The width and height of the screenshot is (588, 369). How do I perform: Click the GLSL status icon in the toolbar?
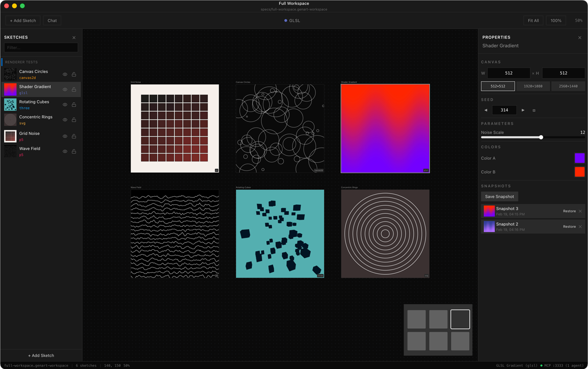coord(285,20)
